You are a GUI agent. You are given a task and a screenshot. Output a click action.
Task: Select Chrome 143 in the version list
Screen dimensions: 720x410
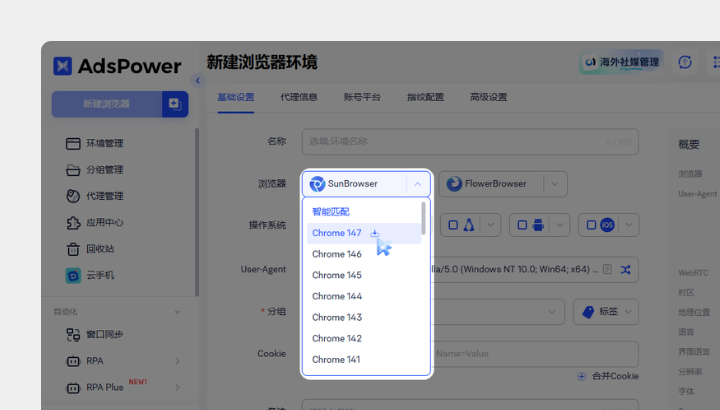point(364,317)
